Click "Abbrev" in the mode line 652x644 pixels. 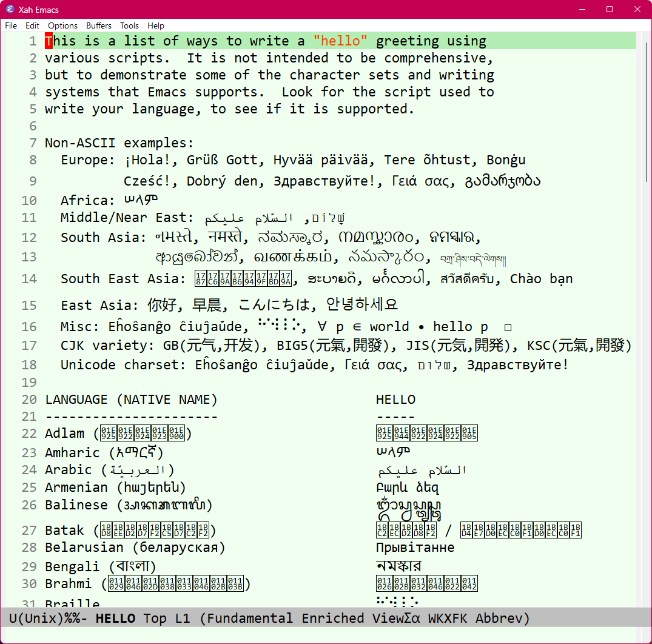click(499, 618)
